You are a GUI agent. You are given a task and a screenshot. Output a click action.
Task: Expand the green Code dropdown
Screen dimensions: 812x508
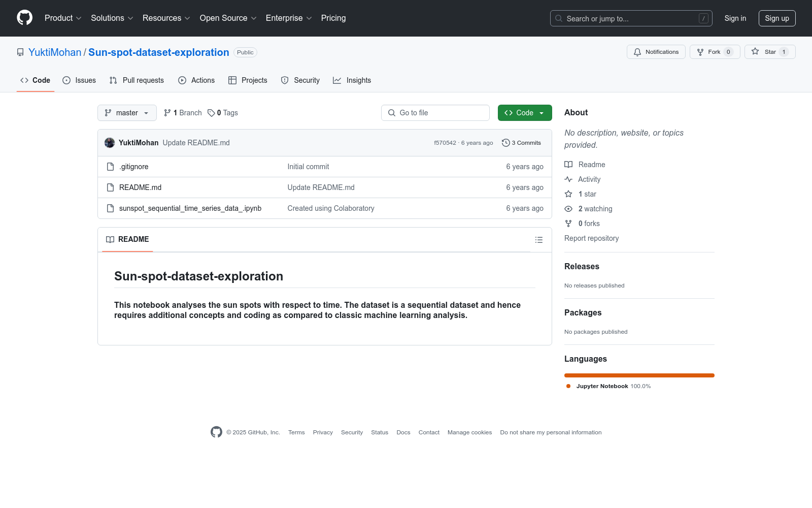click(x=525, y=113)
